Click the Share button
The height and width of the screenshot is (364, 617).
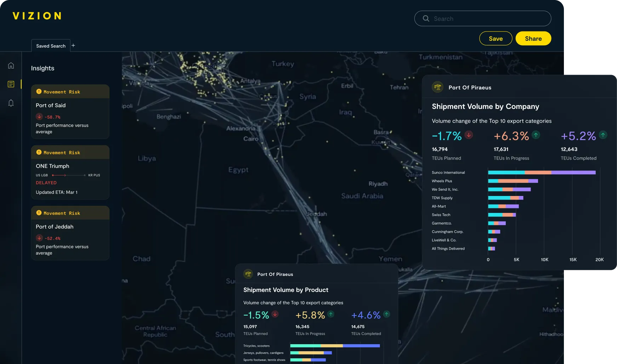tap(533, 38)
